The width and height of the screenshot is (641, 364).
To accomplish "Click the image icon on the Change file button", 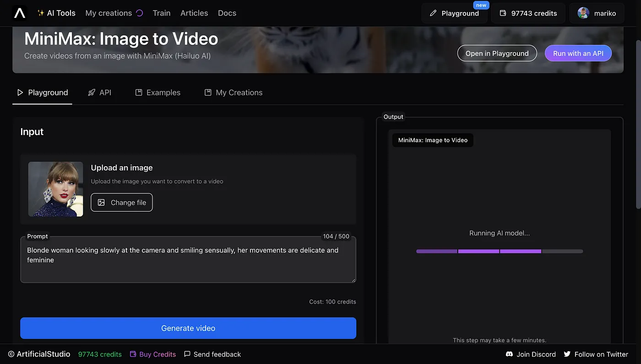I will point(102,202).
